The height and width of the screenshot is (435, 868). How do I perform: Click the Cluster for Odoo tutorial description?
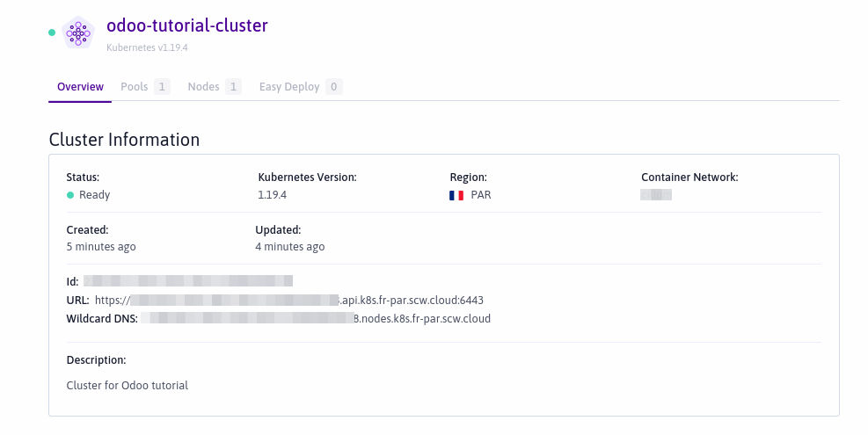128,385
